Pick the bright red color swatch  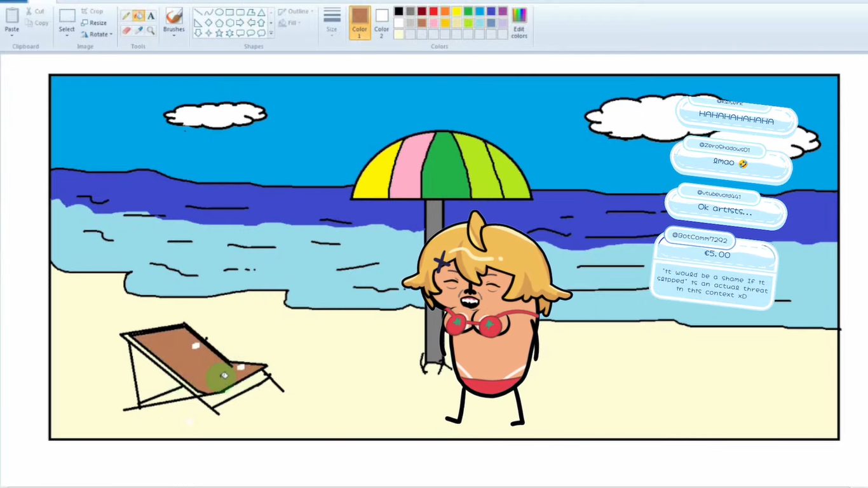(x=433, y=11)
